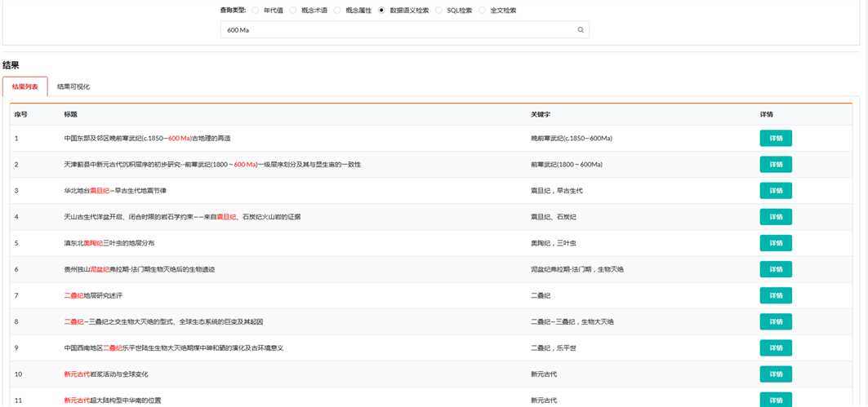Click the 详情 column header
Screen dimensions: 868x407
click(x=767, y=114)
